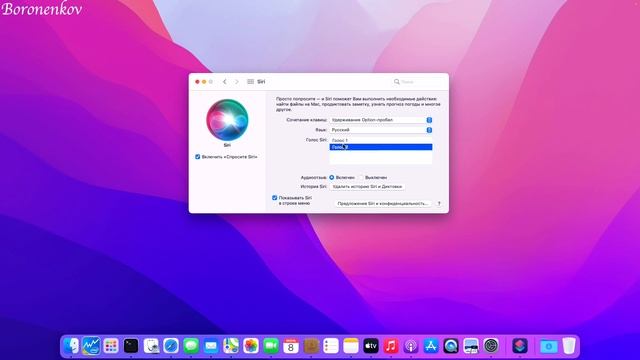Viewport: 640px width, 360px height.
Task: Go back in System Preferences
Action: click(x=224, y=82)
